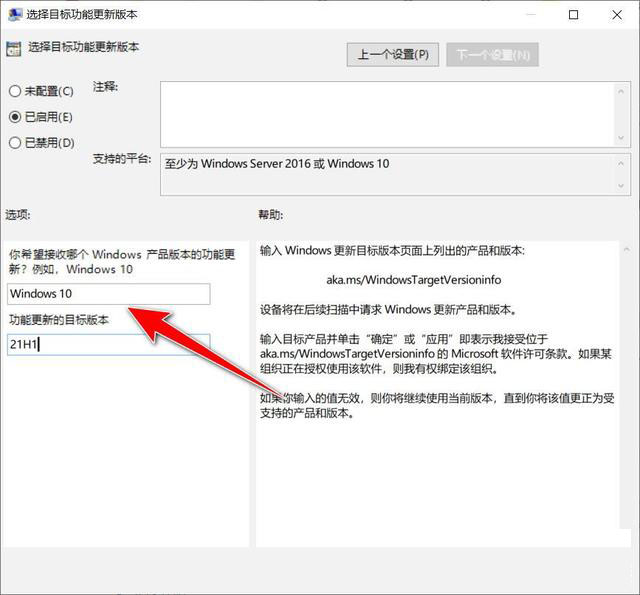The height and width of the screenshot is (595, 640).
Task: Click the 功能更新的目标版本 label
Action: coord(59,320)
